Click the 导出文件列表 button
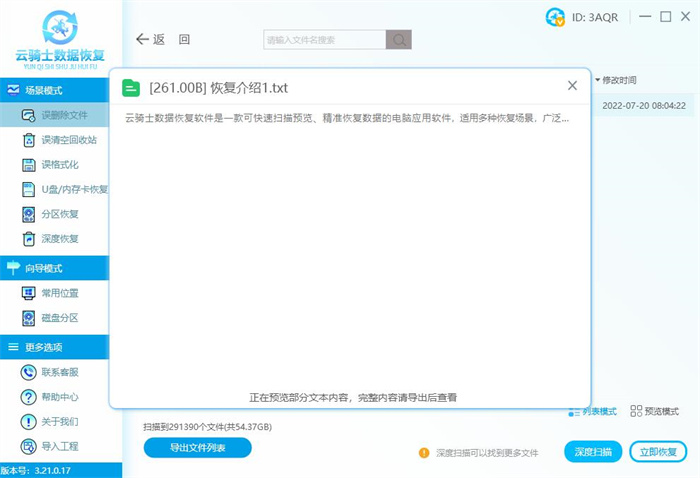The width and height of the screenshot is (700, 478). click(x=197, y=448)
